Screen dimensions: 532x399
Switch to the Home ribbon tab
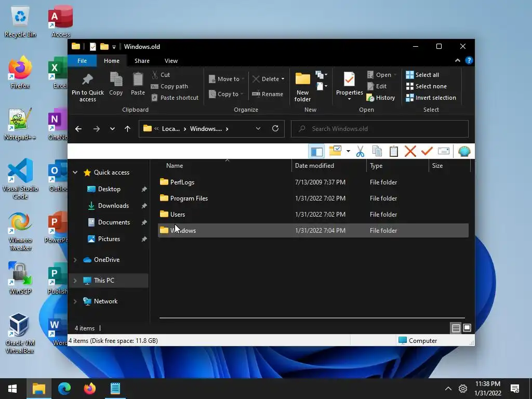click(x=112, y=61)
